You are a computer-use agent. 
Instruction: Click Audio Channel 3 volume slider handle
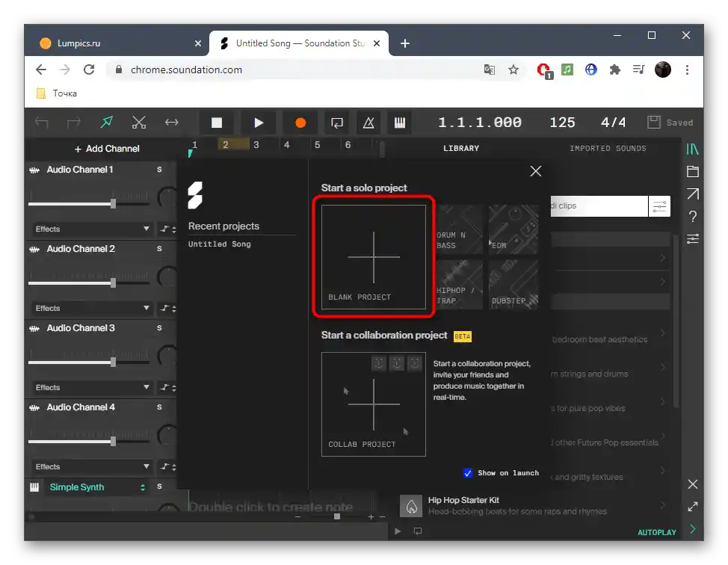click(114, 362)
